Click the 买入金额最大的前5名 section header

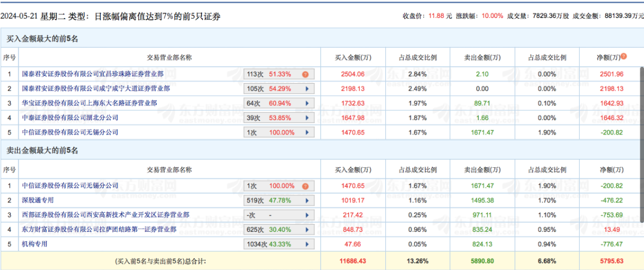pyautogui.click(x=42, y=39)
